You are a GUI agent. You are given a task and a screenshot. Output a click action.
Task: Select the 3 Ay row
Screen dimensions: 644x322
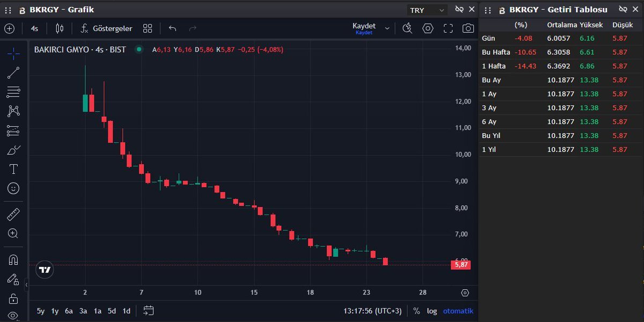561,108
